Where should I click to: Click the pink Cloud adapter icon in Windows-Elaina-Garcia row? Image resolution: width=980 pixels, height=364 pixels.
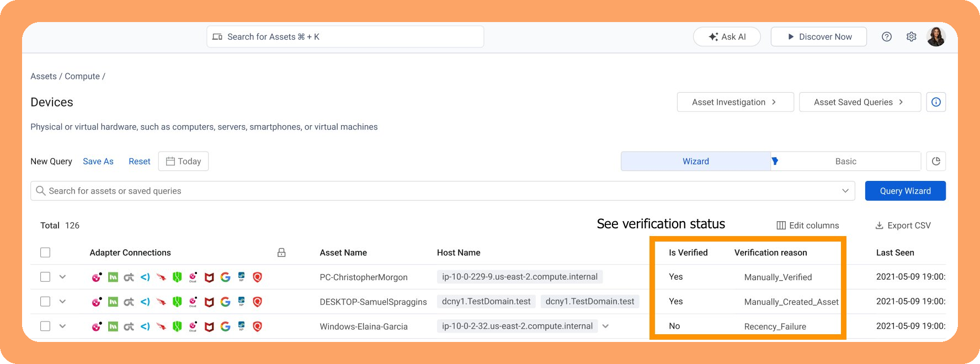point(193,326)
